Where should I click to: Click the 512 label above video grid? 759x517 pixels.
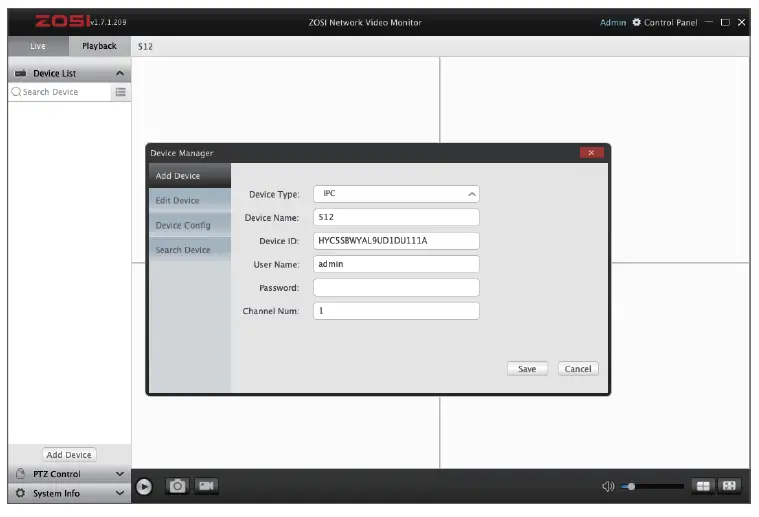(145, 46)
